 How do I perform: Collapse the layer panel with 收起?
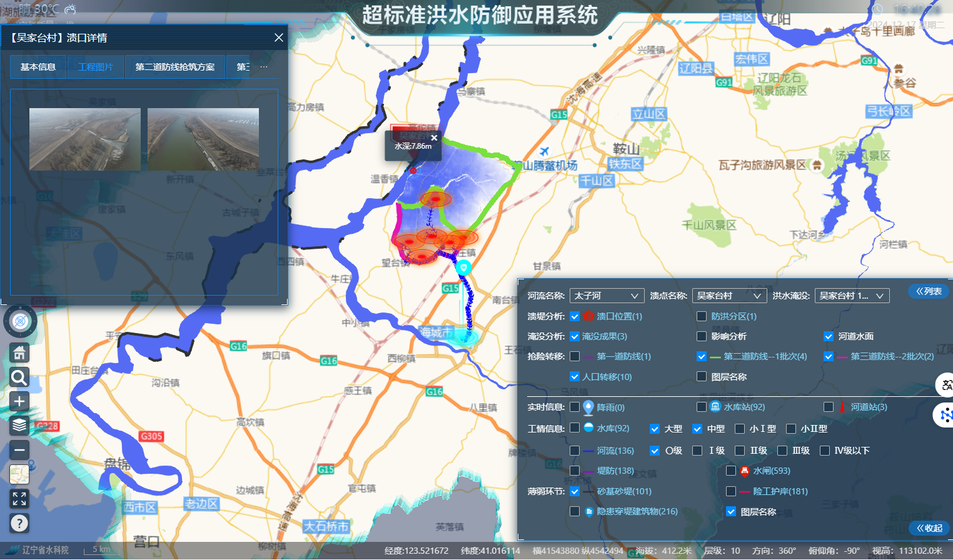(x=929, y=528)
